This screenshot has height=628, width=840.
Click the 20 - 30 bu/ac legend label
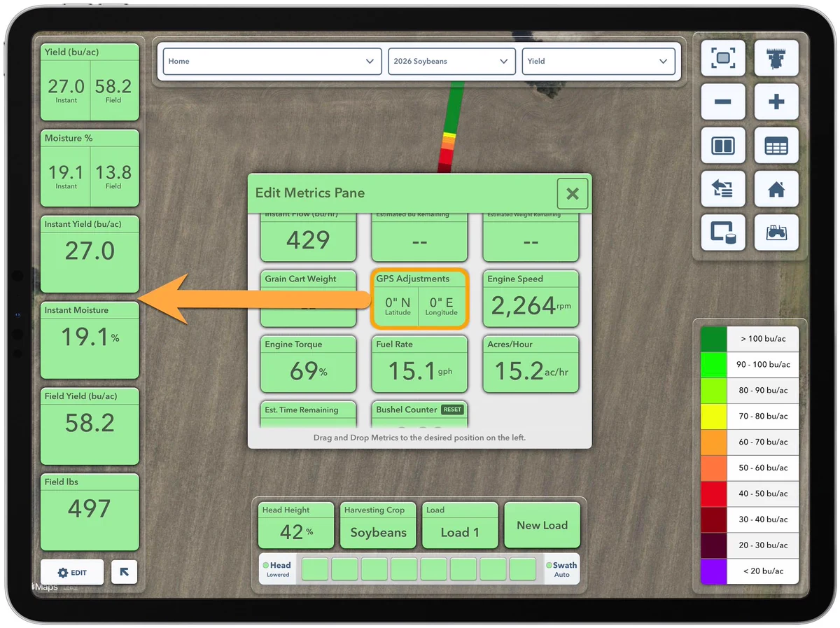coord(763,545)
